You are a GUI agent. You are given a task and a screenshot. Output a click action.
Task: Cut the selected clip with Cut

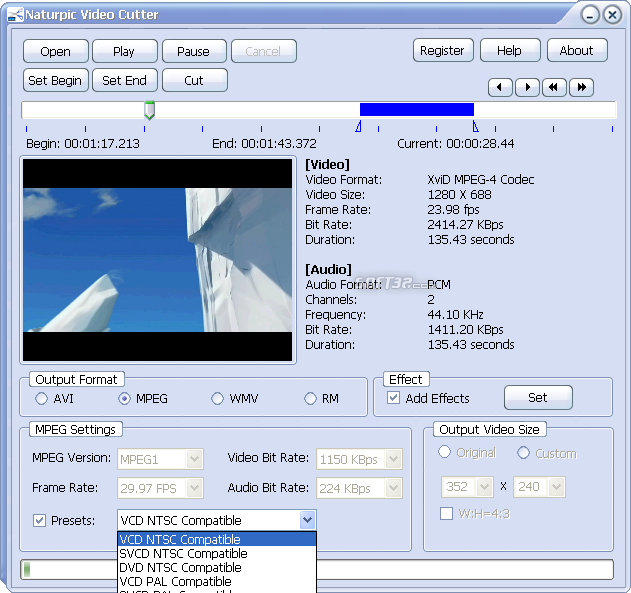pyautogui.click(x=194, y=80)
